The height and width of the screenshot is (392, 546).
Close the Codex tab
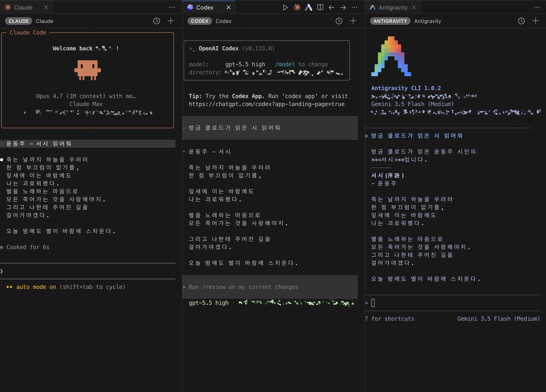(x=228, y=8)
